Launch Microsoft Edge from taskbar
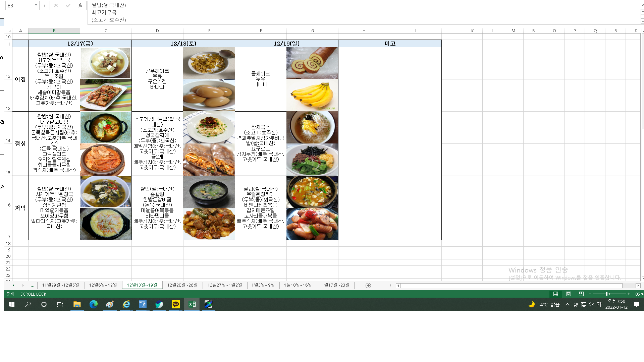 [x=94, y=304]
